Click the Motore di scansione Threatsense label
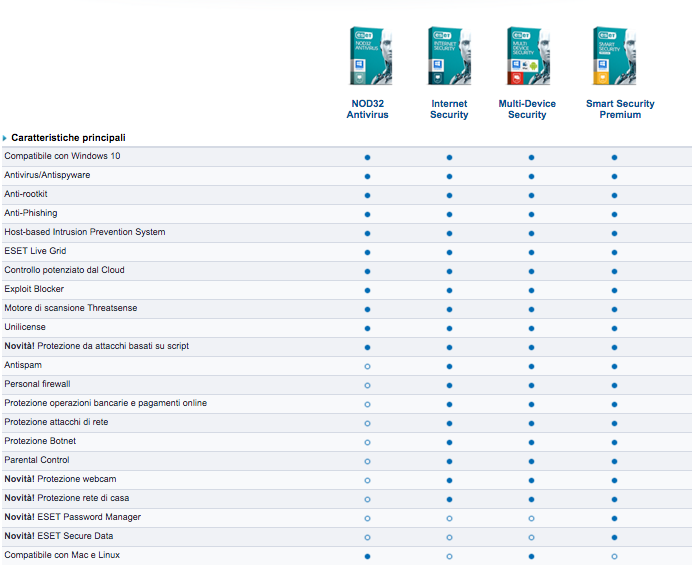 (x=68, y=308)
